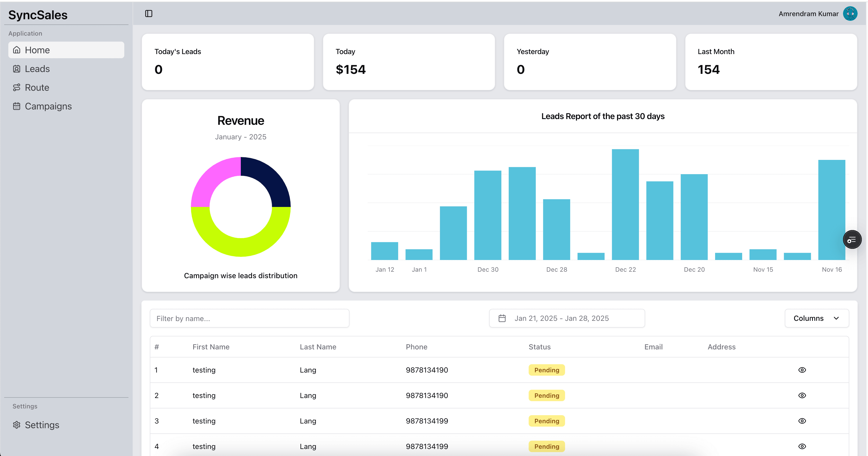This screenshot has height=456, width=868.
Task: Click the First Name column header
Action: point(211,347)
